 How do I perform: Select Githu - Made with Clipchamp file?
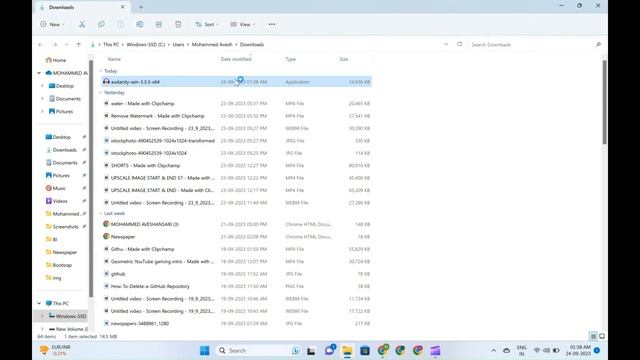(237, 249)
